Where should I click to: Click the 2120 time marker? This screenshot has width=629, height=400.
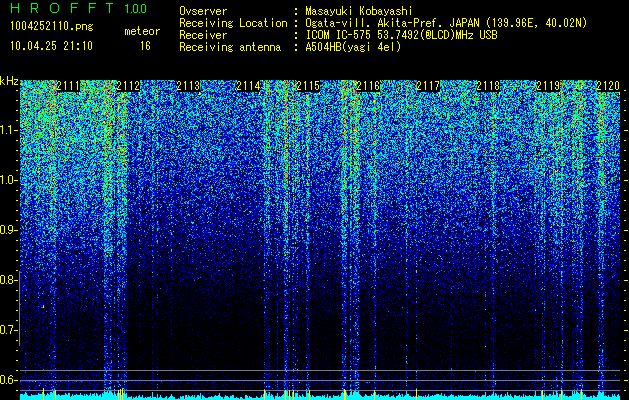point(608,86)
